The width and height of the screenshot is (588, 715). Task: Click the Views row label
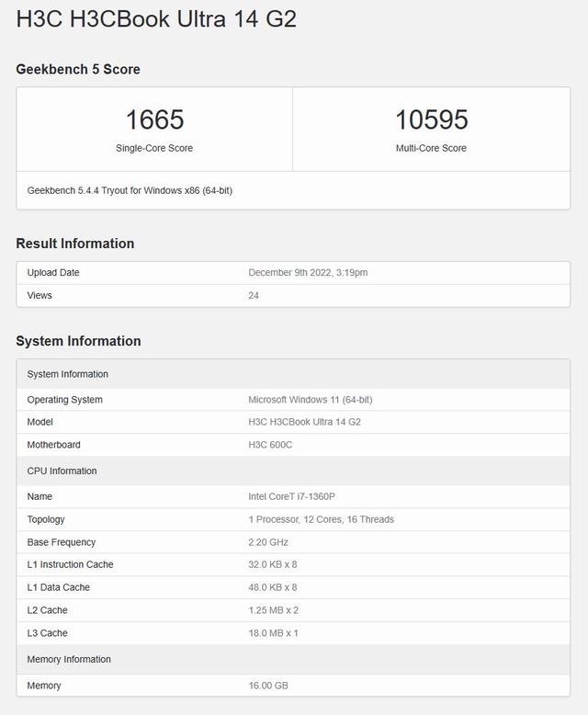[x=40, y=295]
